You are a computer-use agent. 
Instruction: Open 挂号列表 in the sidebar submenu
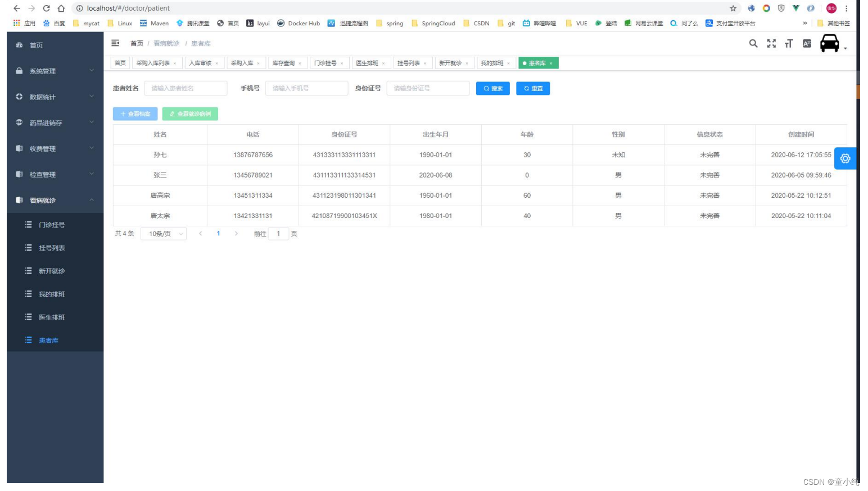55,248
